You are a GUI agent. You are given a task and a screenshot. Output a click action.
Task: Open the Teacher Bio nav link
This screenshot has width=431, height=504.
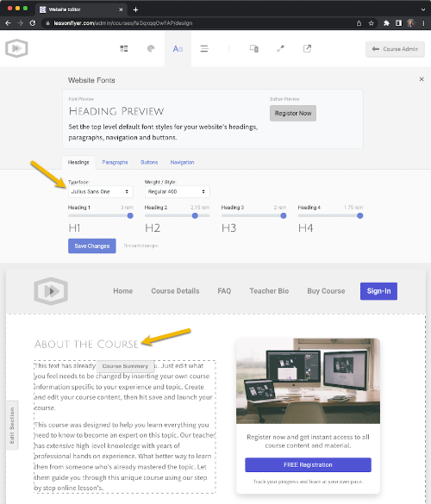269,291
